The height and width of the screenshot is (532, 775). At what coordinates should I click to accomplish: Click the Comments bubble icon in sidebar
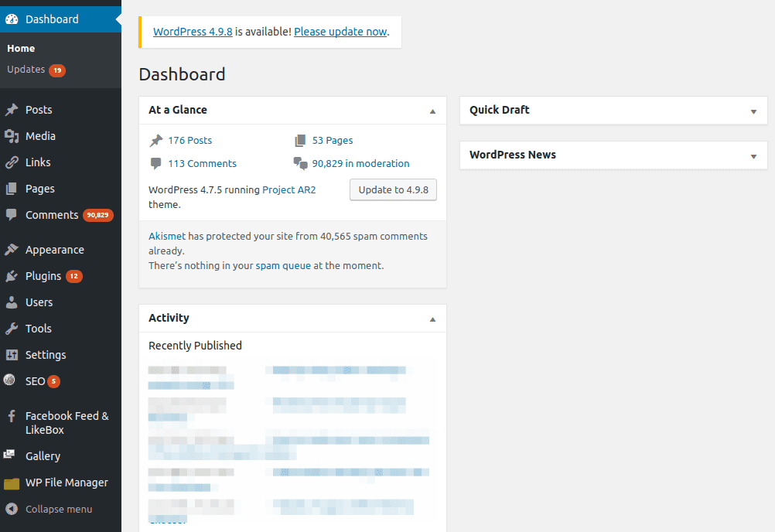click(x=11, y=215)
